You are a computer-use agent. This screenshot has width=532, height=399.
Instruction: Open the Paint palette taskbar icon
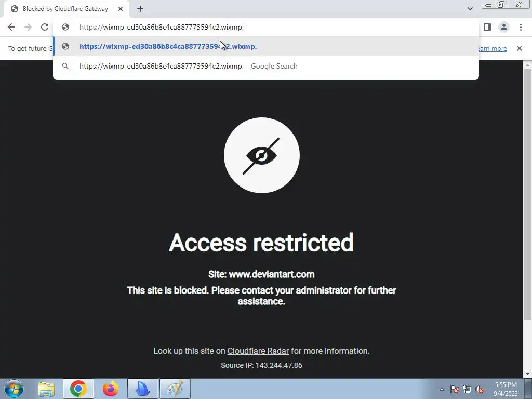tap(175, 389)
